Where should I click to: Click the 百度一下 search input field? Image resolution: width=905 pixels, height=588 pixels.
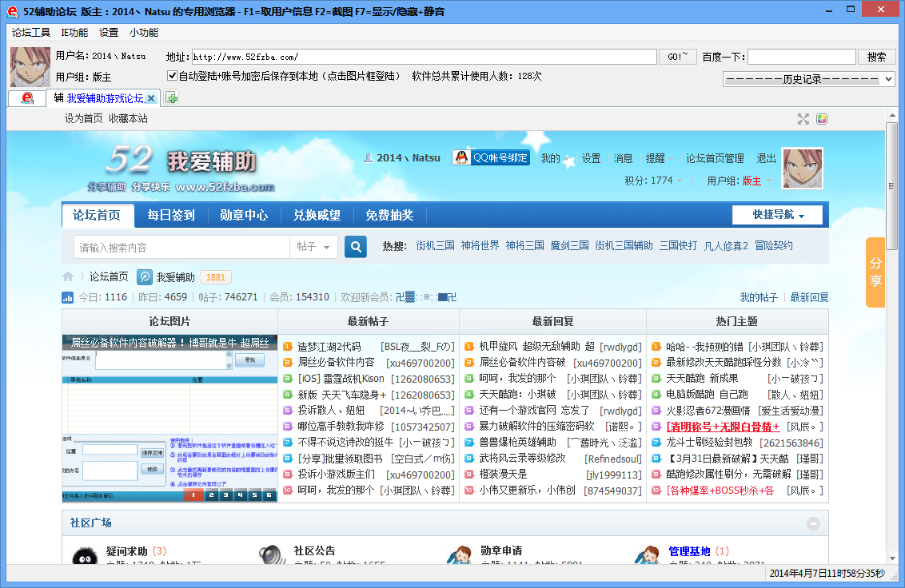coord(802,57)
